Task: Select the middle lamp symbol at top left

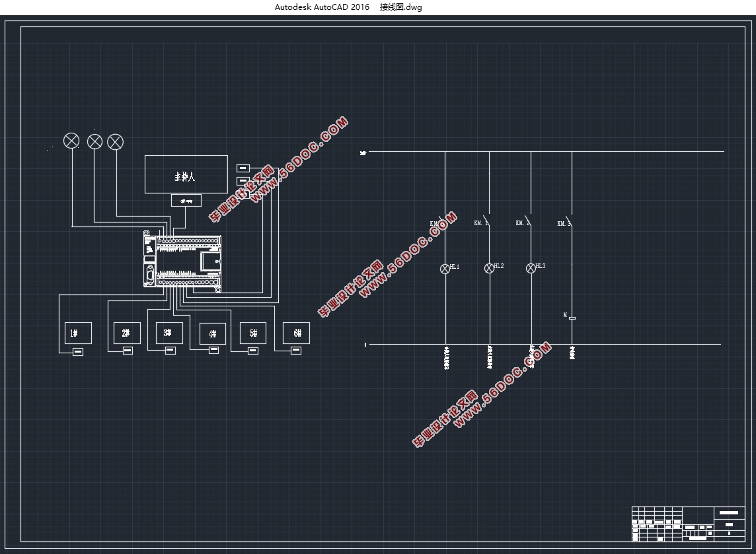Action: (x=95, y=141)
